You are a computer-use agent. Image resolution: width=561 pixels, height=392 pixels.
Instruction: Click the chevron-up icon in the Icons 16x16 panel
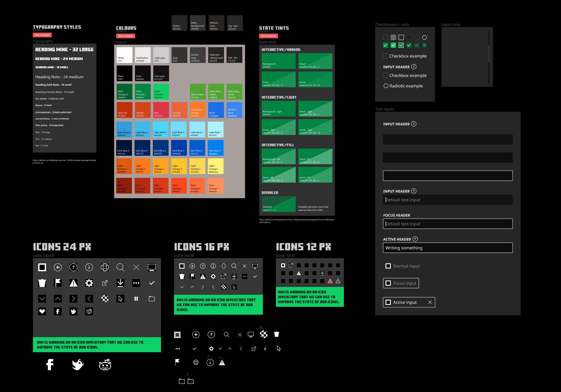[x=192, y=287]
